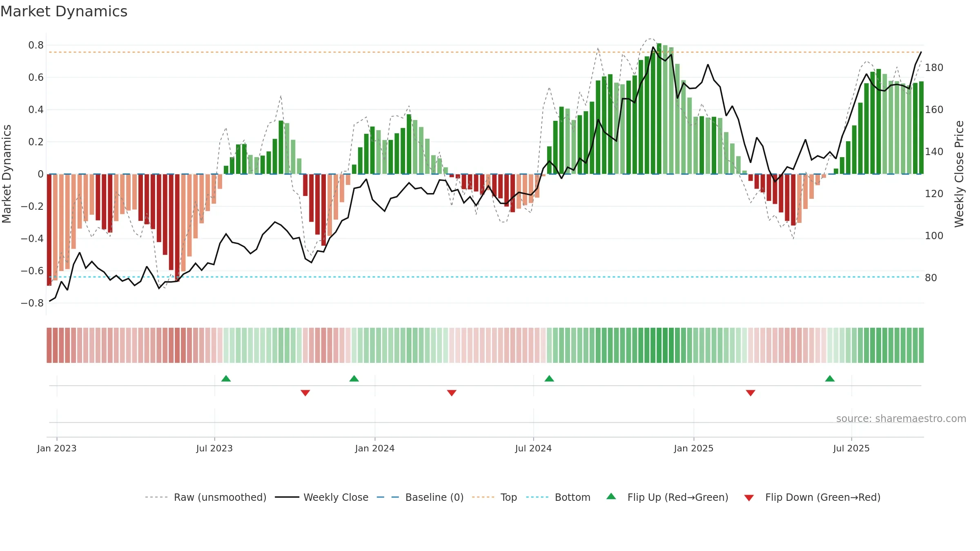Viewport: 980px width, 551px height.
Task: Click the vertical Market Dynamics axis title
Action: (7, 174)
